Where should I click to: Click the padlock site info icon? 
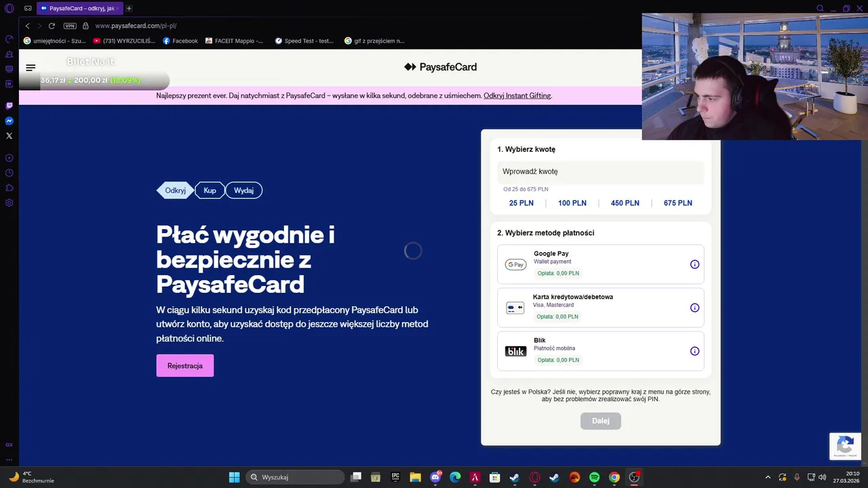point(86,26)
